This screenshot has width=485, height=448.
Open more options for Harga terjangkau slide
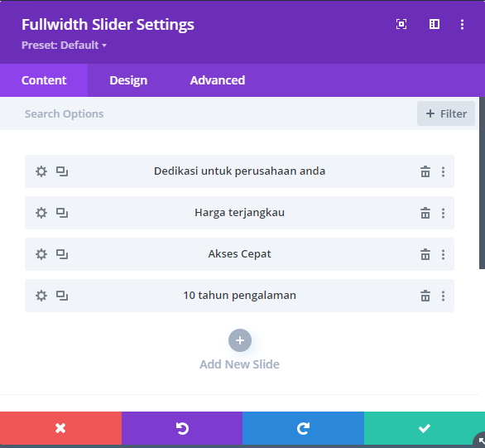click(x=443, y=213)
